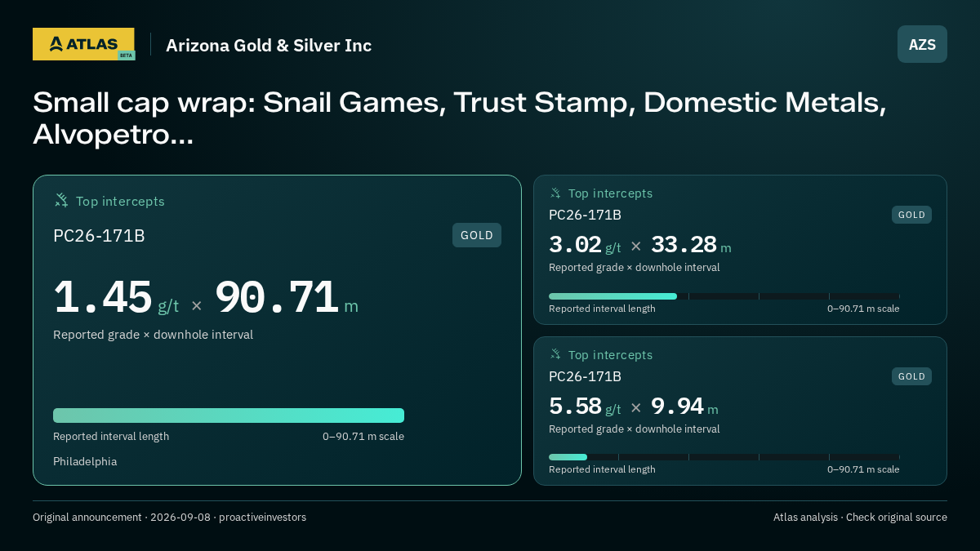This screenshot has height=551, width=980.
Task: Click the Top intercepts label in the 3.02 g/t card
Action: click(x=610, y=193)
